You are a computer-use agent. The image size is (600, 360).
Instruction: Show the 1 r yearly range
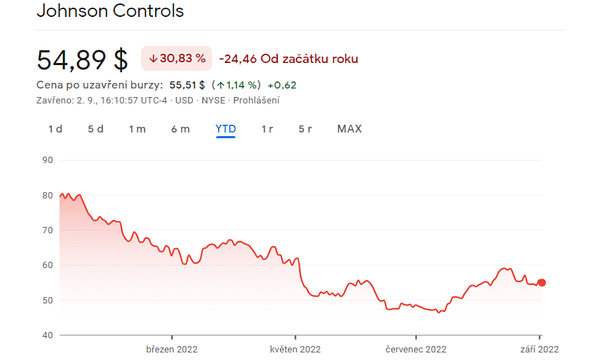point(267,129)
